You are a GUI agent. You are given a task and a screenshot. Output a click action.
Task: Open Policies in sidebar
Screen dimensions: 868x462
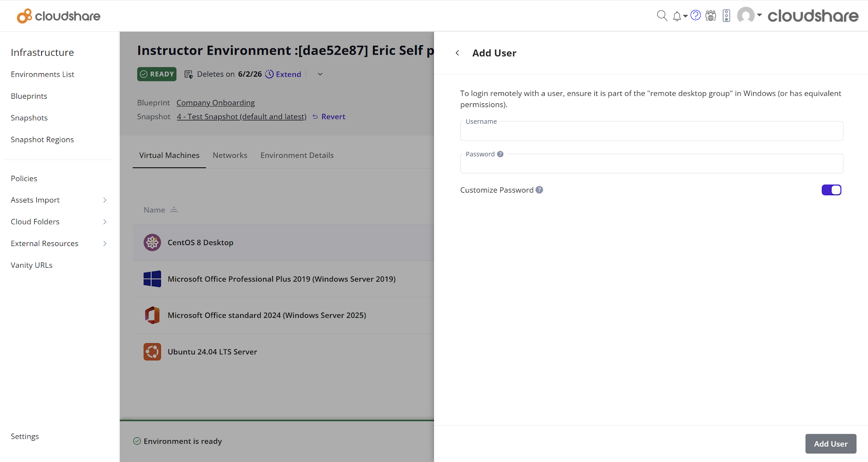[24, 178]
